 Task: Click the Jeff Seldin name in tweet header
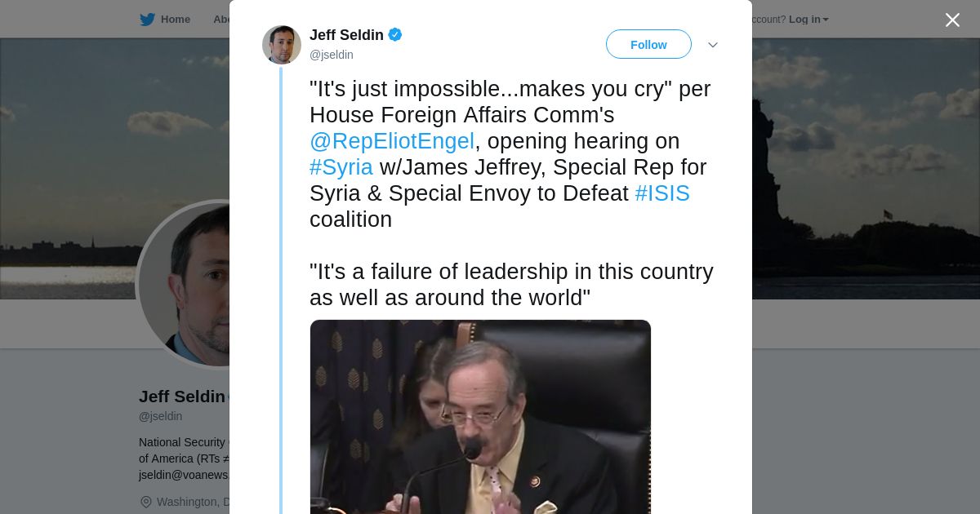(x=346, y=35)
